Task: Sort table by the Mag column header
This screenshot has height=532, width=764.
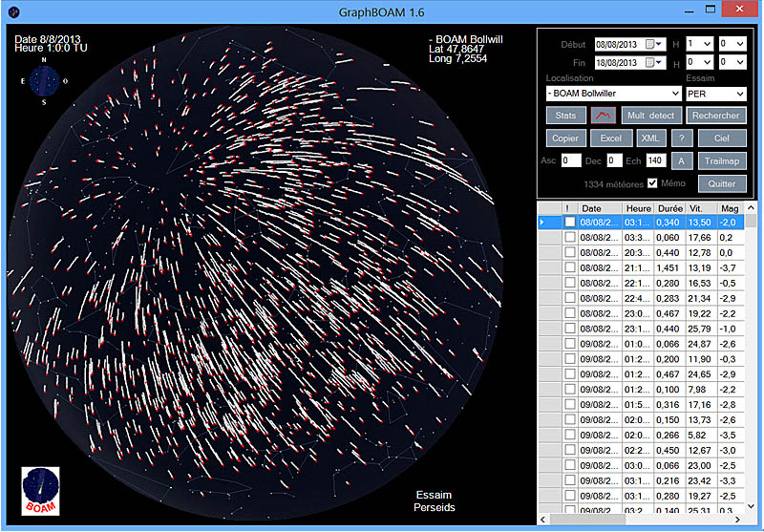Action: pos(730,208)
